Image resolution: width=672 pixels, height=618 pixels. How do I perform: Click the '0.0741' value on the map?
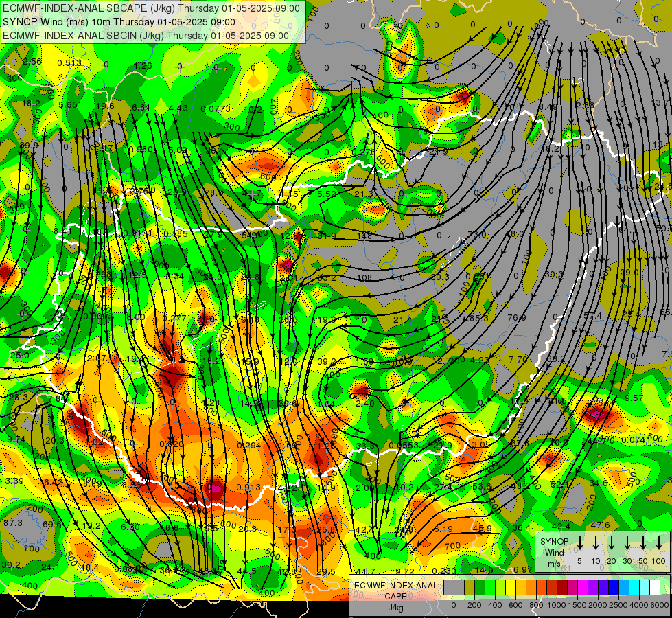click(636, 440)
